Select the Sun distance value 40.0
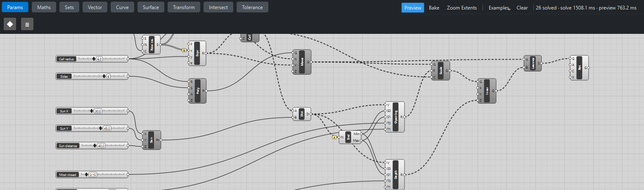The width and height of the screenshot is (644, 190). (101, 146)
